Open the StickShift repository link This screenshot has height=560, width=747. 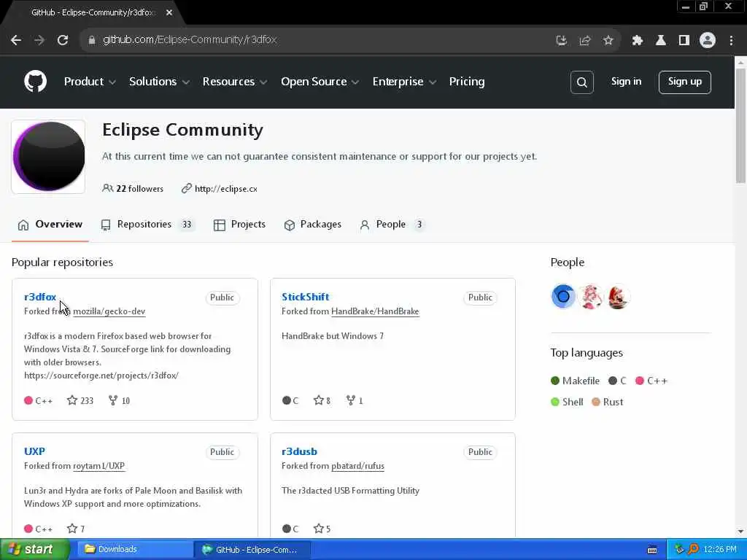click(x=306, y=297)
